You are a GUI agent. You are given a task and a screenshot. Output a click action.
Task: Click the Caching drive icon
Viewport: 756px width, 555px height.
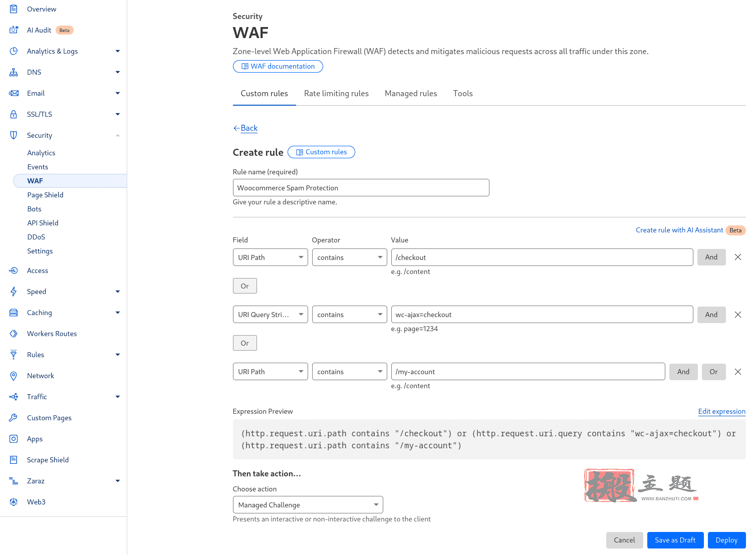tap(14, 313)
